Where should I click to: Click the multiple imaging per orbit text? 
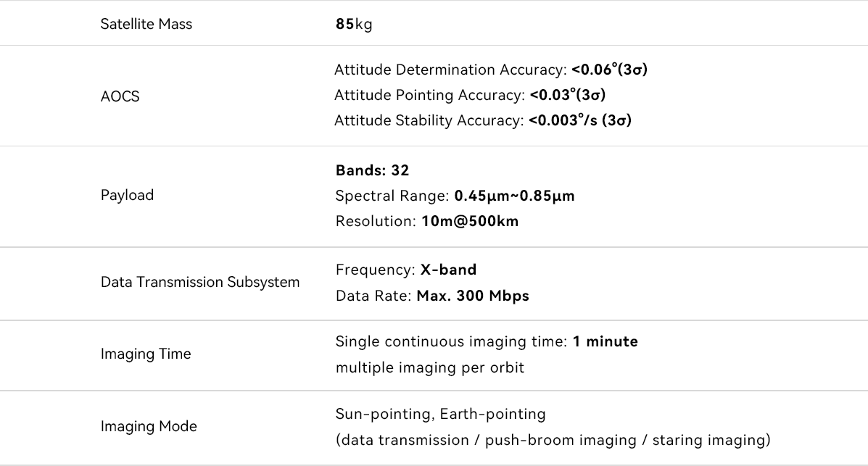(429, 367)
